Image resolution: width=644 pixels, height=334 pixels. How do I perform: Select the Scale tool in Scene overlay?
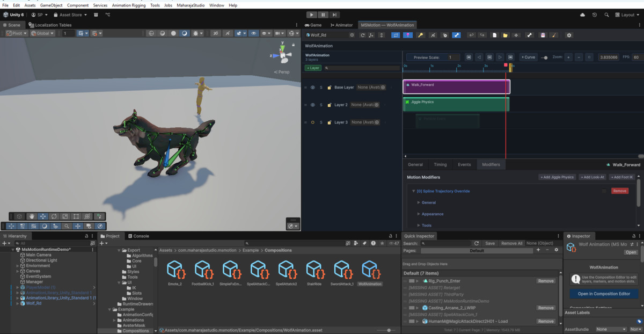pyautogui.click(x=65, y=216)
